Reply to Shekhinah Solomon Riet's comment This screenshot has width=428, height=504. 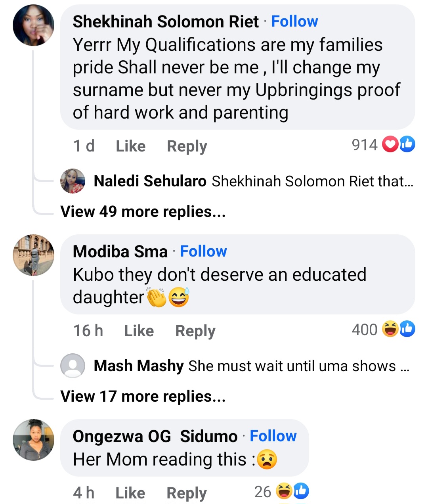click(186, 146)
